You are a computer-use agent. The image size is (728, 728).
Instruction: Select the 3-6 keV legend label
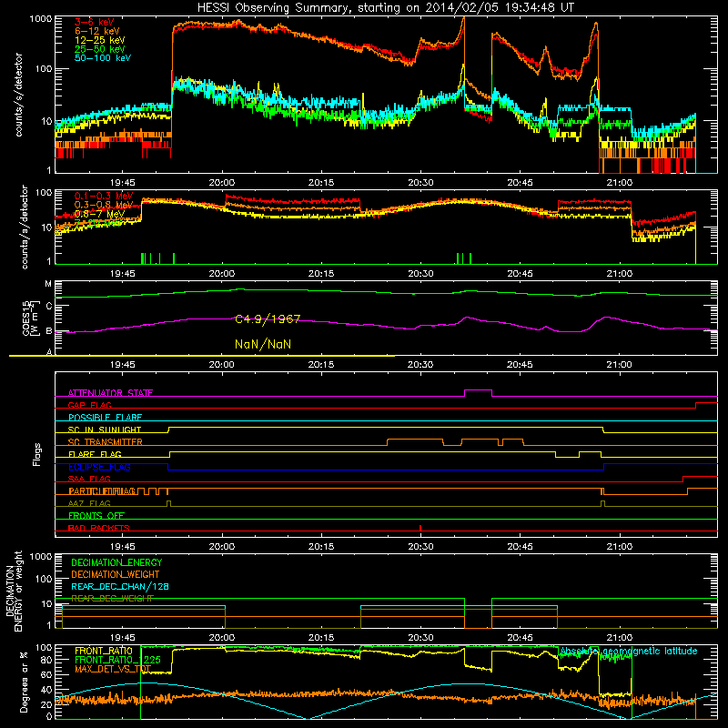[x=95, y=22]
